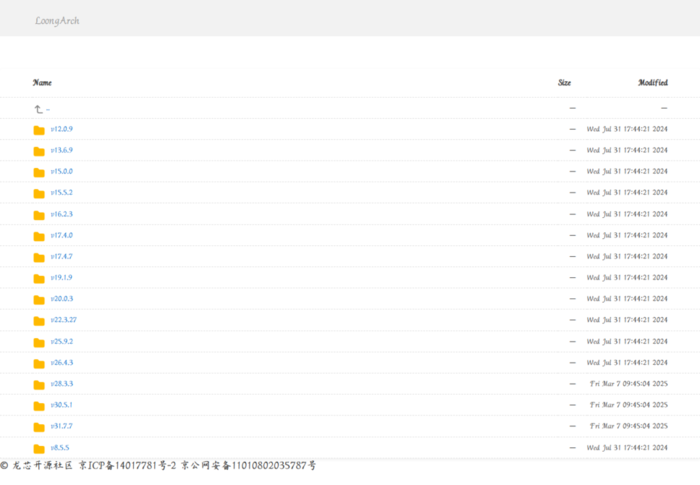Click folder icon beside v17.4.7
This screenshot has width=700, height=485.
coord(39,258)
